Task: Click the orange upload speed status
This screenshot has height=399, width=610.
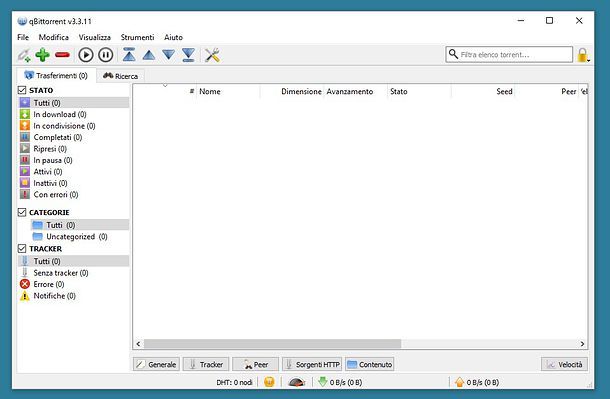Action: 477,382
